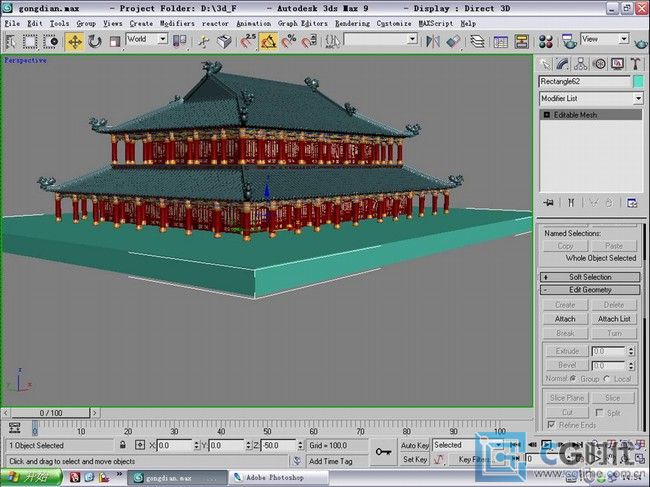Click the 0 / 100 time slider
The image size is (650, 487).
click(x=51, y=413)
